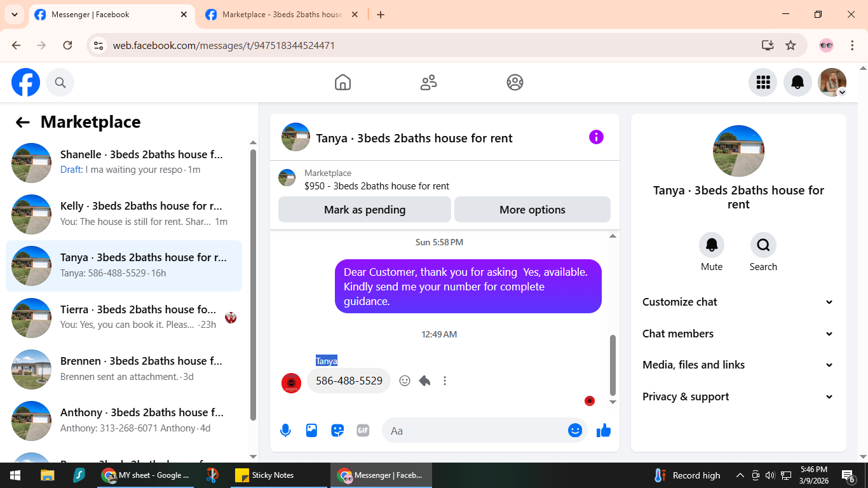Image resolution: width=868 pixels, height=488 pixels.
Task: Pick a GIF using the GIF icon
Action: tap(363, 431)
